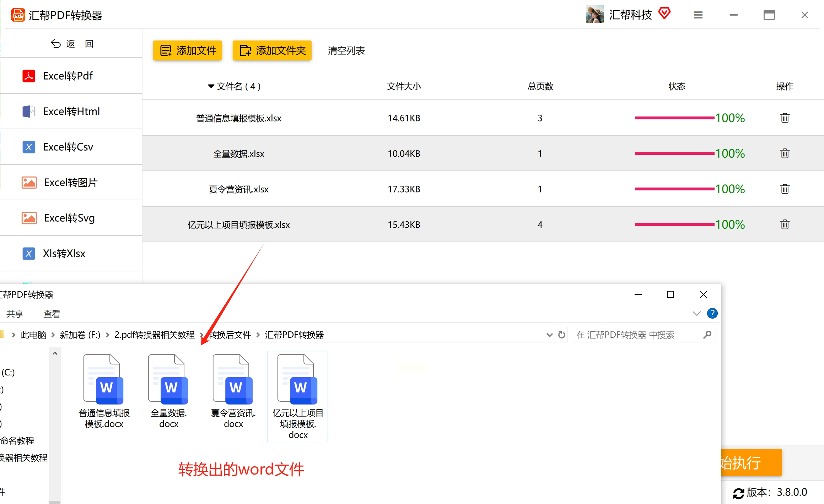824x504 pixels.
Task: Click the red VIP diamond icon
Action: pos(664,13)
